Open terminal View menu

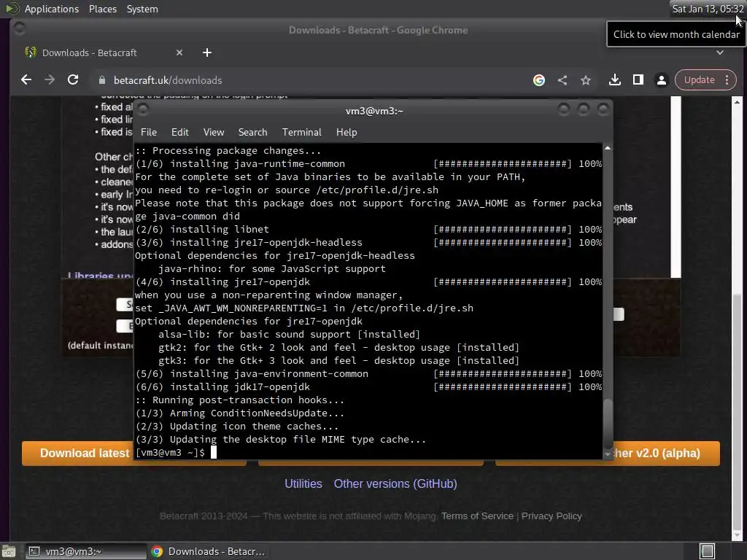click(x=214, y=133)
